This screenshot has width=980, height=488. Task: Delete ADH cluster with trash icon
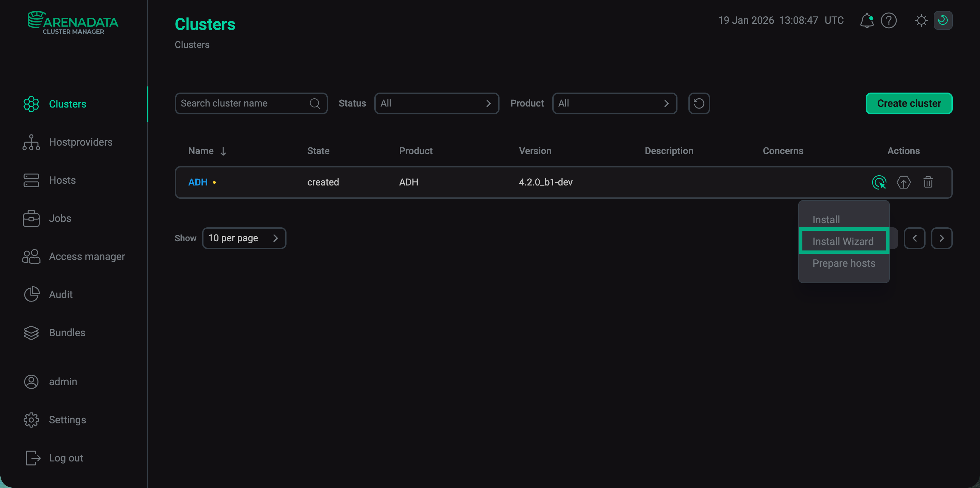pyautogui.click(x=928, y=182)
